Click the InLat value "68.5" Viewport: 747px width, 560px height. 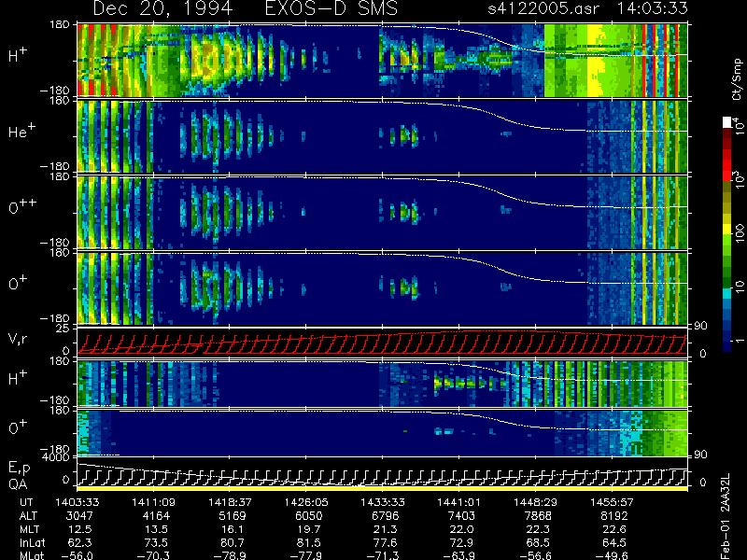[x=541, y=542]
